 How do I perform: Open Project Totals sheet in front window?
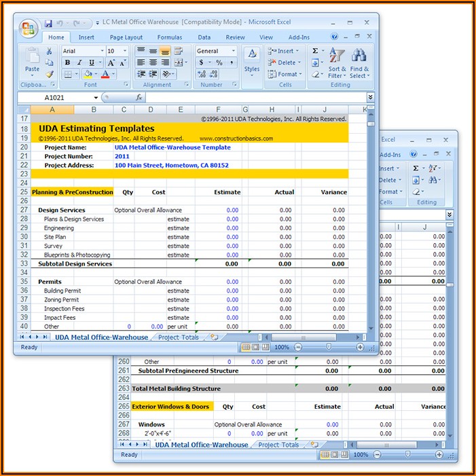click(x=177, y=337)
